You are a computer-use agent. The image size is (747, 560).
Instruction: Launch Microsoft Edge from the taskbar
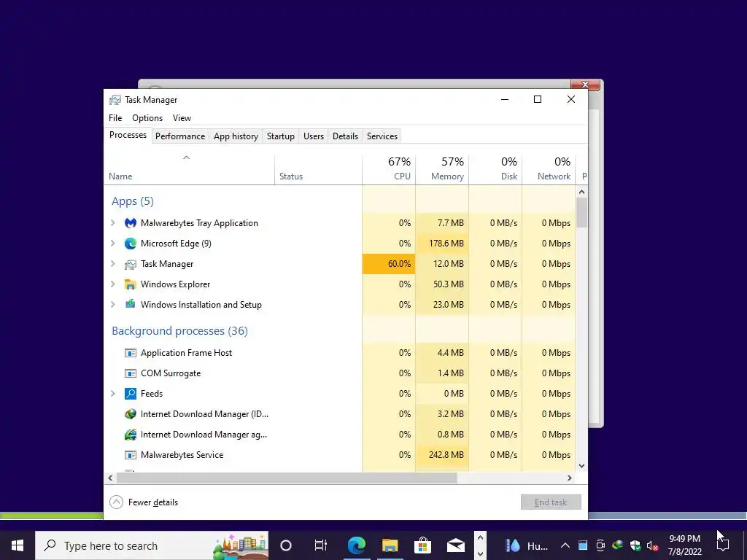click(x=356, y=545)
